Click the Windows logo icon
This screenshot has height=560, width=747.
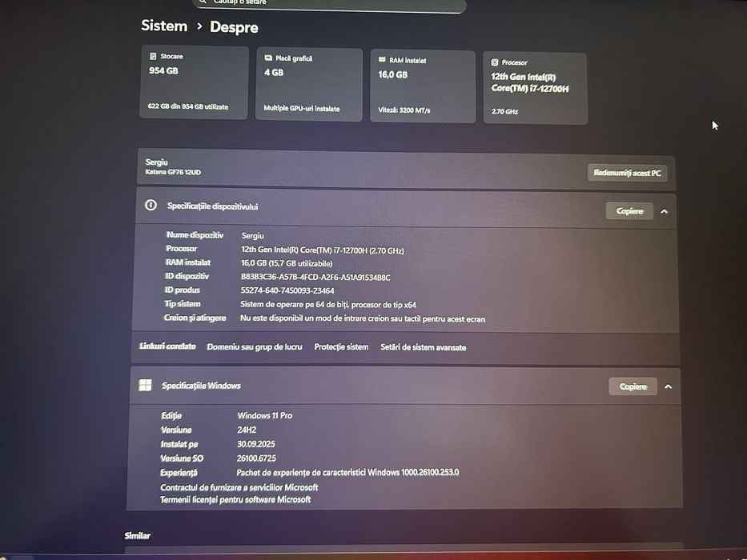(145, 385)
